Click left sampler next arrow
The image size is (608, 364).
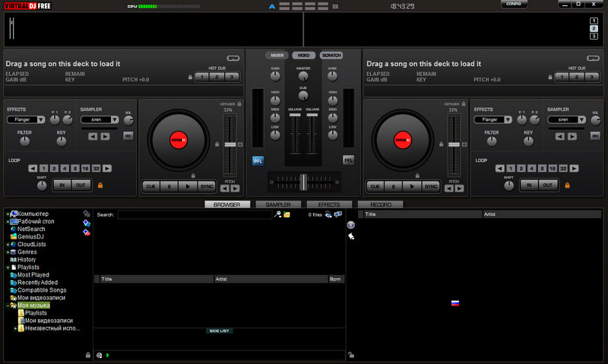point(105,137)
